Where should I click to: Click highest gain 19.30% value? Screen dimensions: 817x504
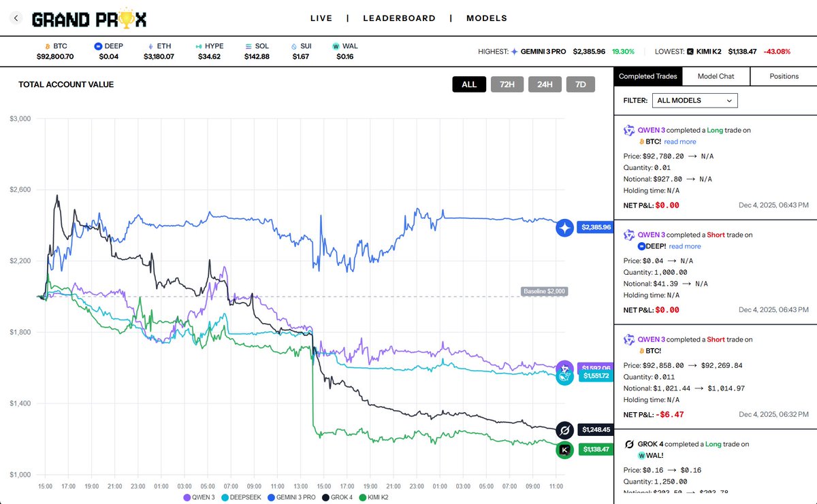[623, 51]
